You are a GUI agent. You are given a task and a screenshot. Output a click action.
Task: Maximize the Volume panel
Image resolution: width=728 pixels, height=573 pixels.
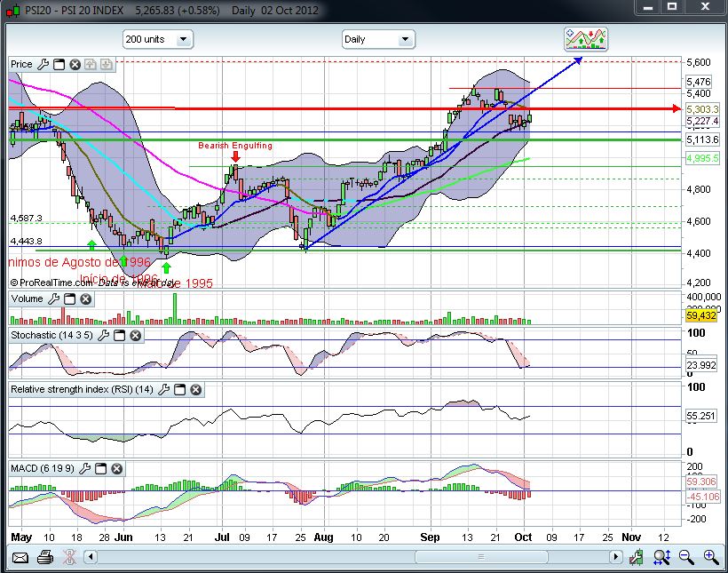click(69, 299)
